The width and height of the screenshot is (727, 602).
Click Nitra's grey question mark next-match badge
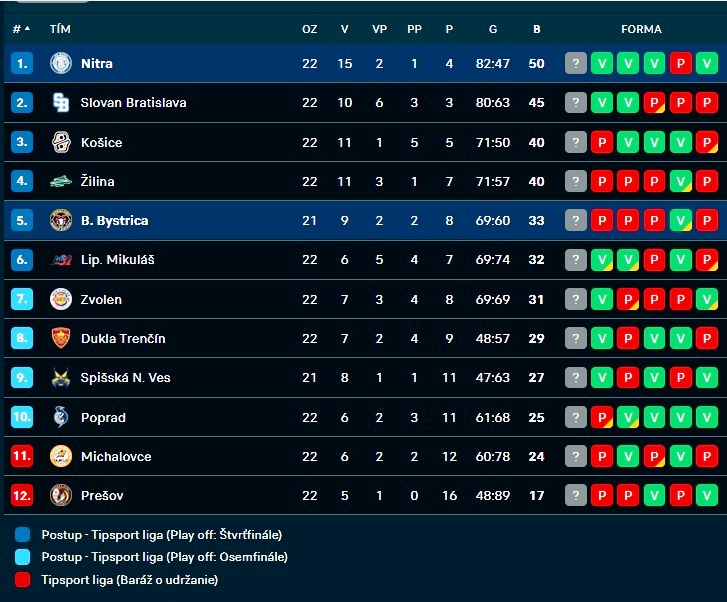pyautogui.click(x=575, y=63)
